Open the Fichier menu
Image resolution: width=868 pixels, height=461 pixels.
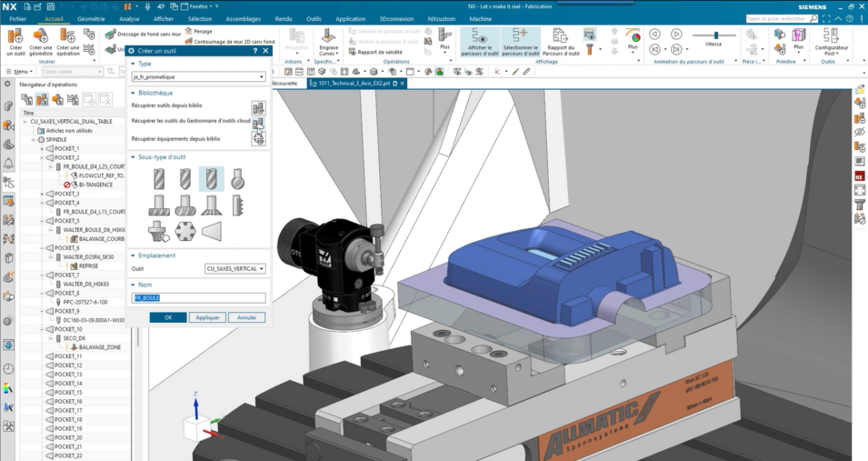pos(17,19)
